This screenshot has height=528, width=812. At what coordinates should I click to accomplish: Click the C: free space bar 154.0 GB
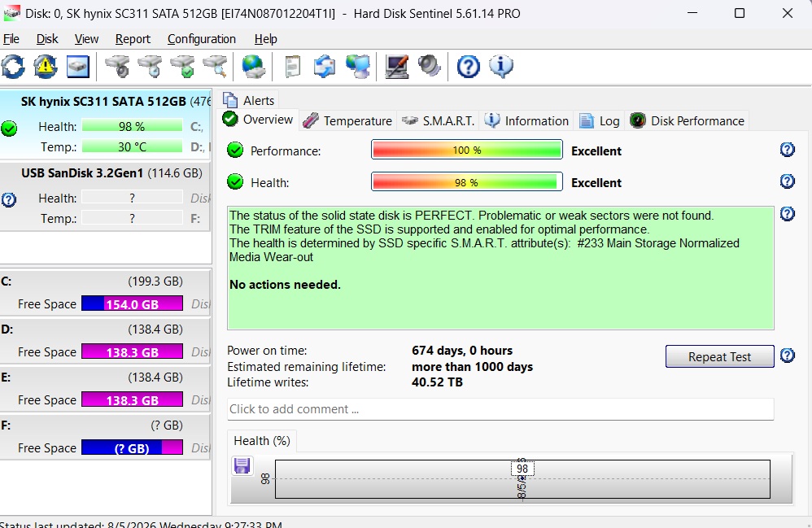(x=132, y=303)
